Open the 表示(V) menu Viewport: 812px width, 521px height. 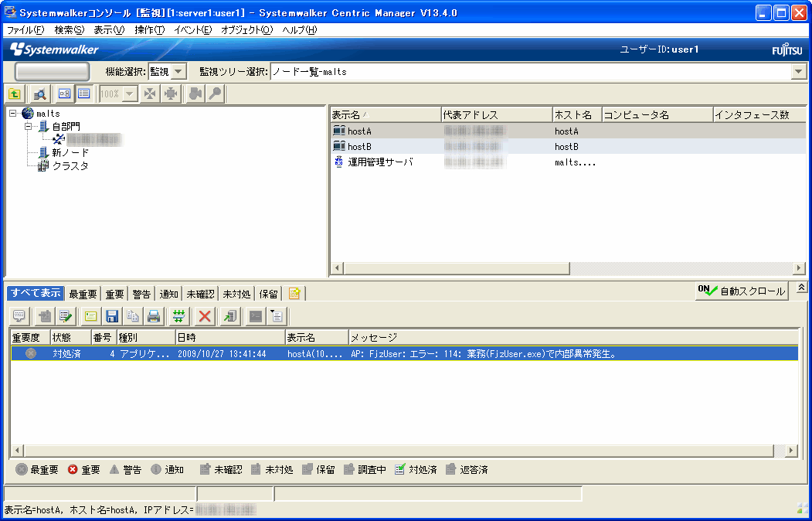[x=109, y=30]
